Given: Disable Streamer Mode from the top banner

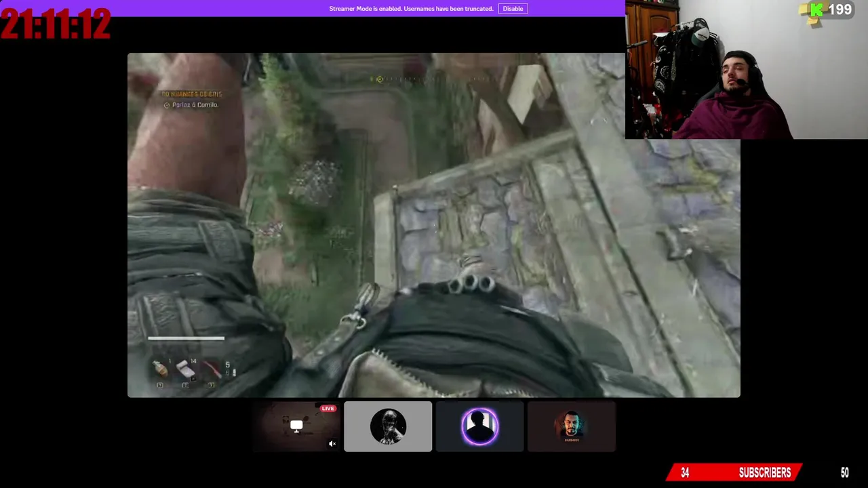Looking at the screenshot, I should [x=513, y=9].
